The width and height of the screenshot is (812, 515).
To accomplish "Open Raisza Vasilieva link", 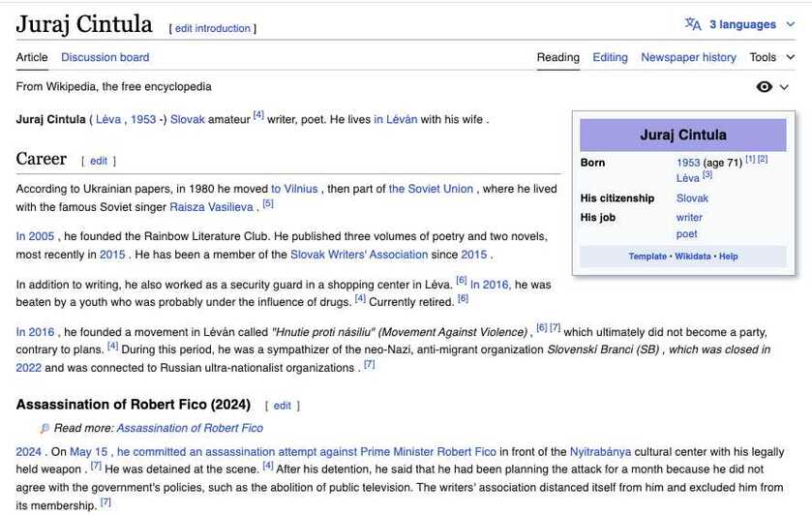I will pyautogui.click(x=211, y=207).
